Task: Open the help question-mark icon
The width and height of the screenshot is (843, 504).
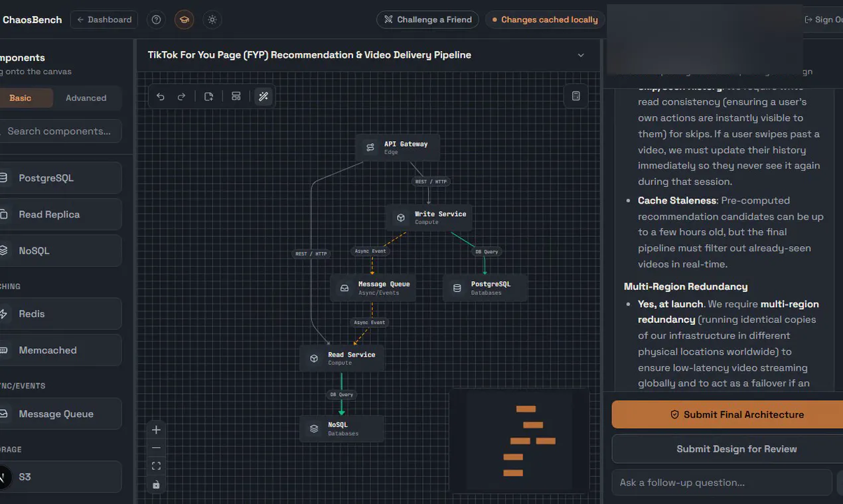Action: coord(156,20)
